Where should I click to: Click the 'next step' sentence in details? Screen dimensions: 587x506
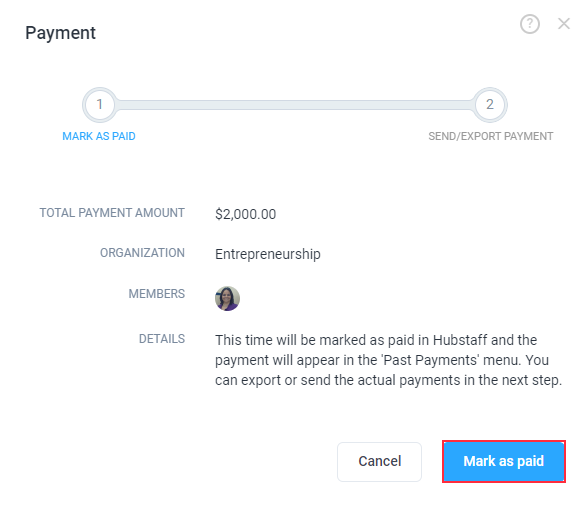tap(389, 380)
